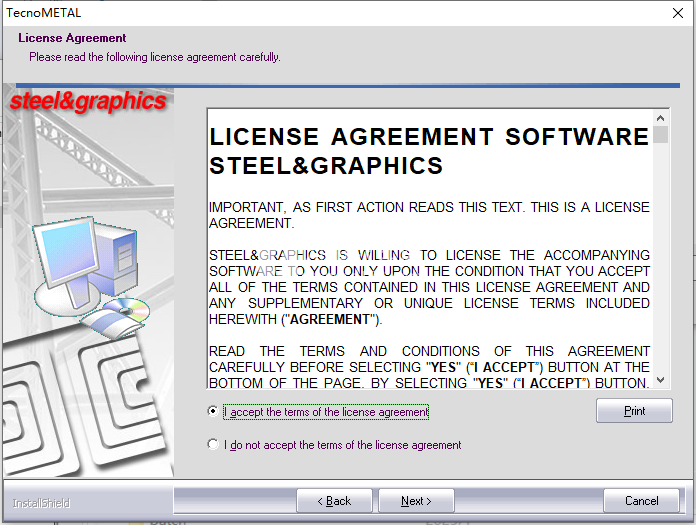Cancel the installation
This screenshot has height=525, width=696.
pos(642,501)
